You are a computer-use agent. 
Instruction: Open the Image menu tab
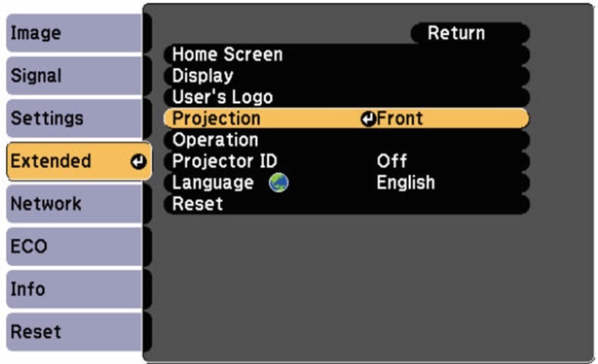pyautogui.click(x=75, y=33)
